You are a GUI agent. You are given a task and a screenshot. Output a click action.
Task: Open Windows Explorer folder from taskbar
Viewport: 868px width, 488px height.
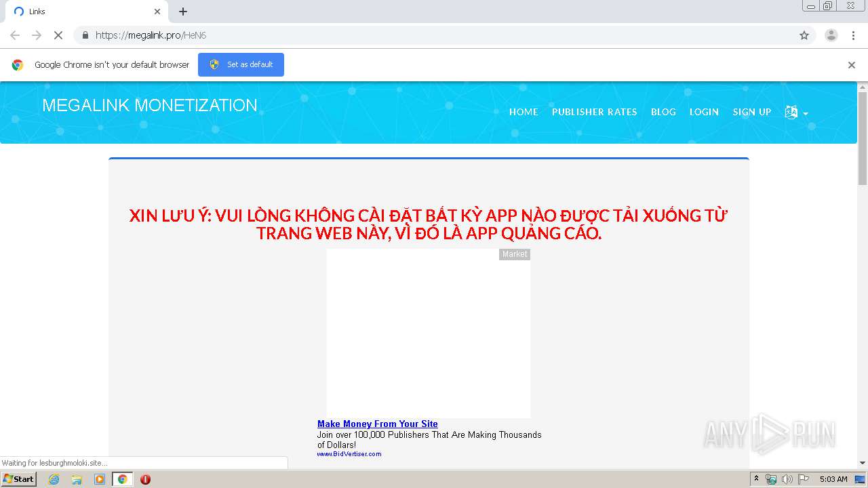[x=77, y=479]
